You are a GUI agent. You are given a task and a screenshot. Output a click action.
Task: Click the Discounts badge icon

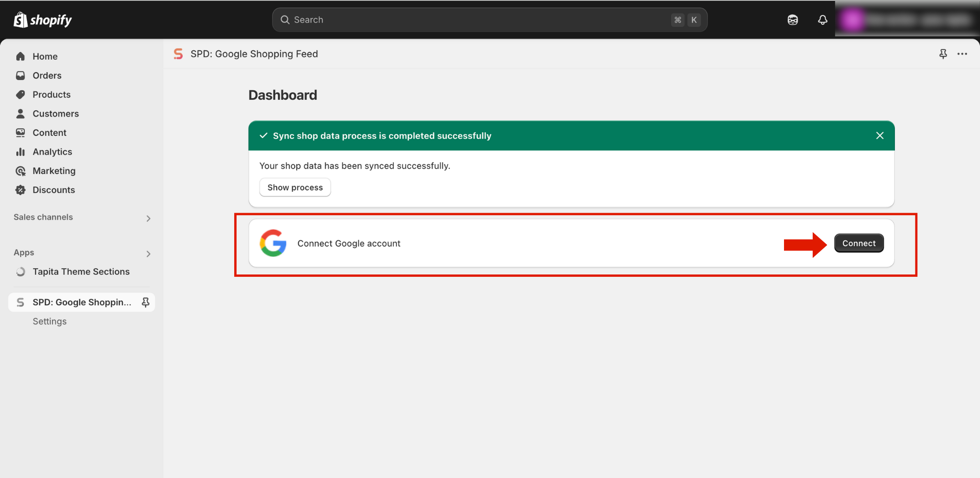point(21,190)
